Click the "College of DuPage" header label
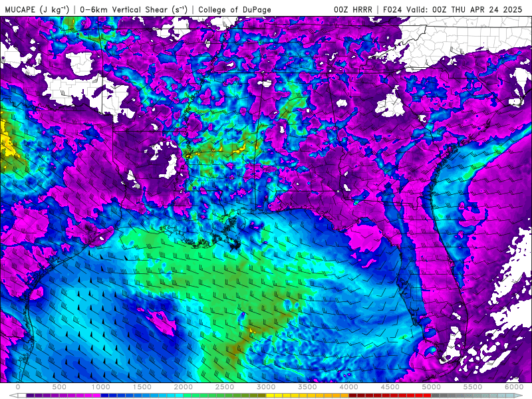 point(235,9)
